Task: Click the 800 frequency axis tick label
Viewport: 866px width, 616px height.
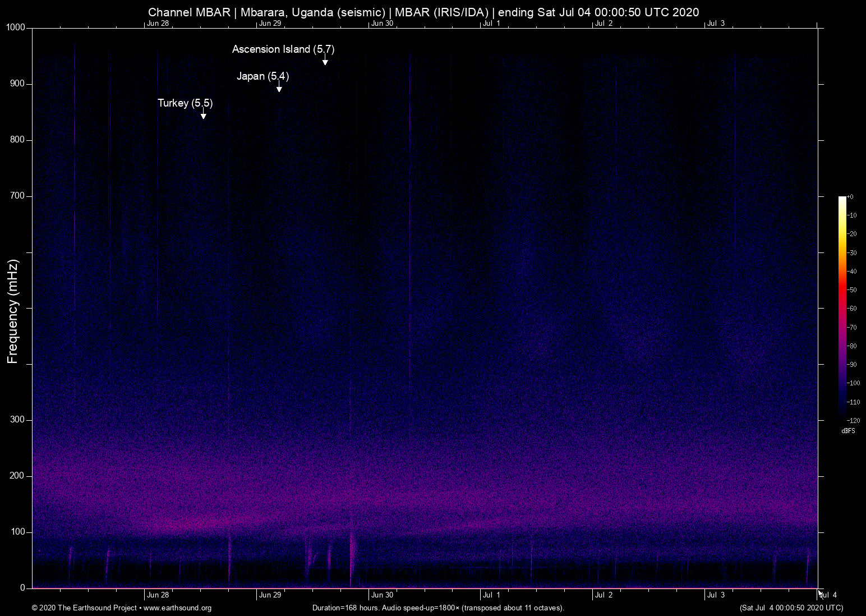Action: pyautogui.click(x=18, y=140)
